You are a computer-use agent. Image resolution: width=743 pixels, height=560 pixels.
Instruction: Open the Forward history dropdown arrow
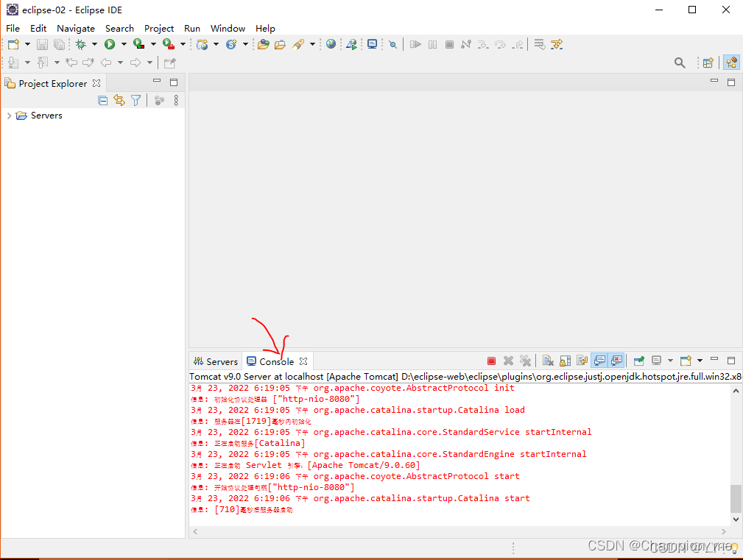149,63
